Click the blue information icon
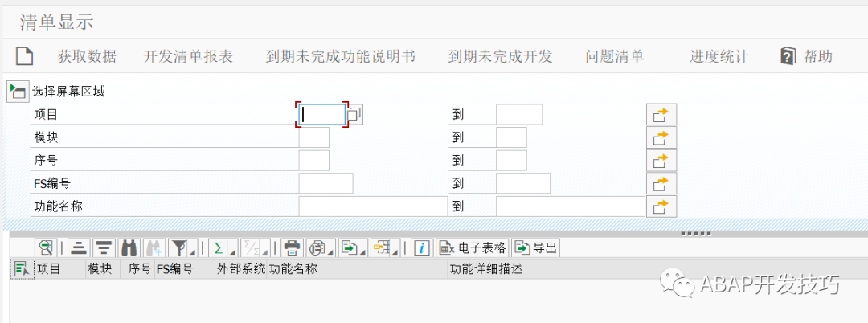 422,247
